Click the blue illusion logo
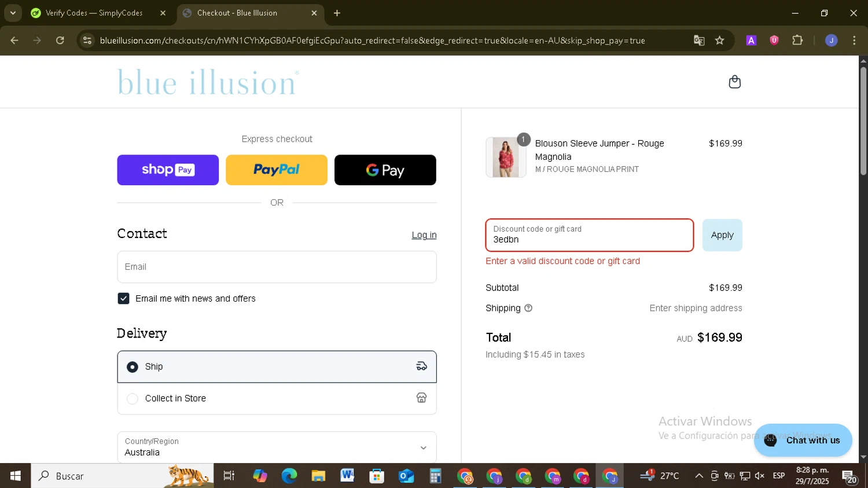868x488 pixels. (x=208, y=82)
